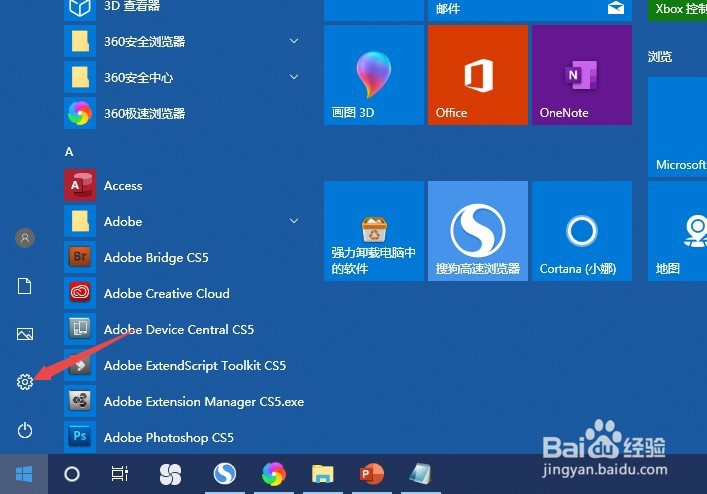Open the Documents shortcut in Start sidebar
The height and width of the screenshot is (494, 707).
click(x=25, y=286)
